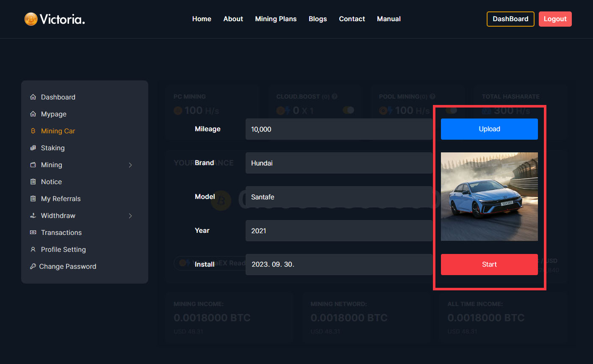Click the Victoria bitcoin logo icon
Screen dimensions: 593x364
pos(31,19)
